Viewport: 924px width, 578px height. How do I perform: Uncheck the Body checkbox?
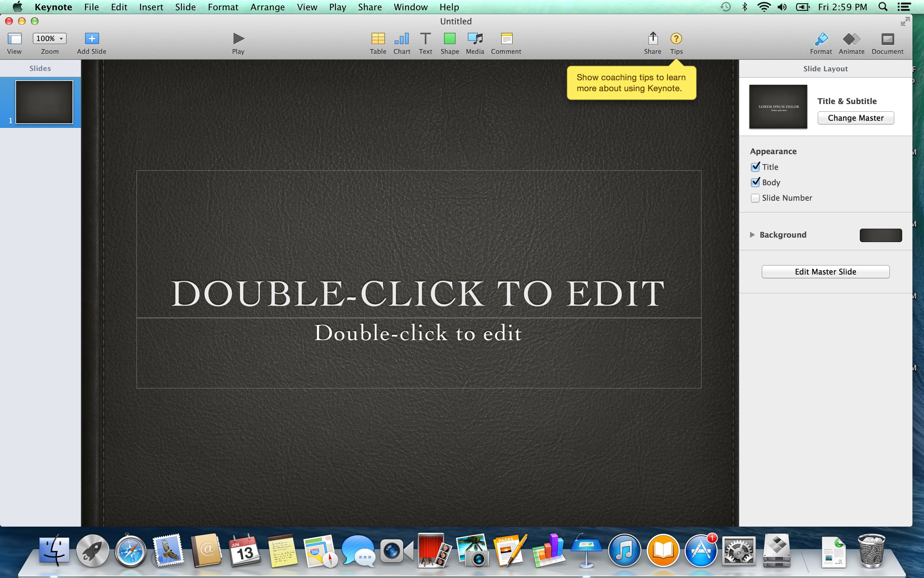(x=755, y=182)
